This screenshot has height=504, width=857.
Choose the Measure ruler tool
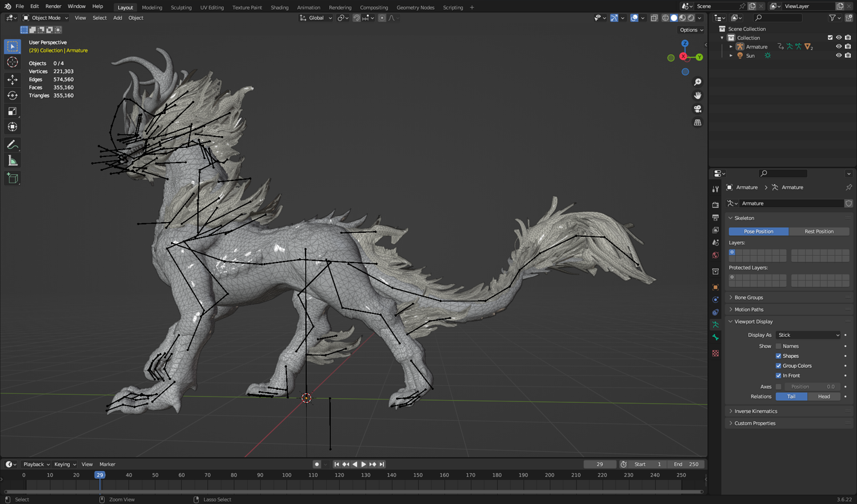12,161
